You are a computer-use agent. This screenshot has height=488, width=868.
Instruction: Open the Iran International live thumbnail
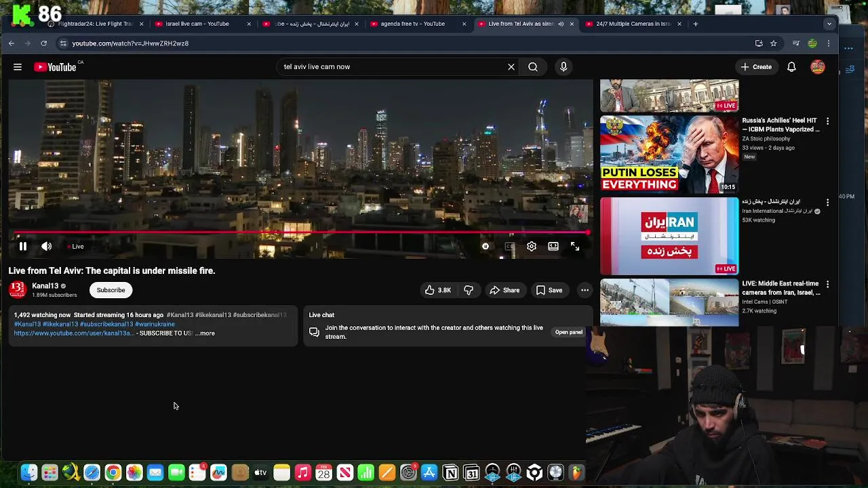669,236
